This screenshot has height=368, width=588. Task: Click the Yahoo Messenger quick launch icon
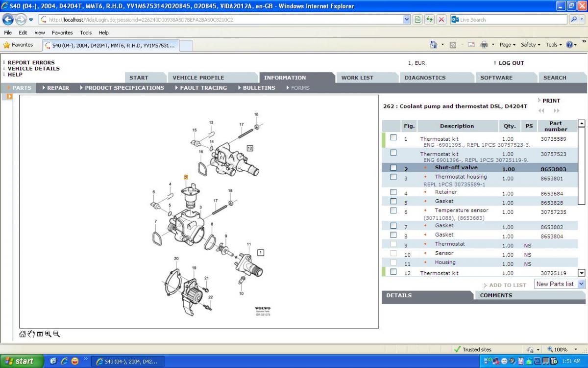(x=74, y=361)
